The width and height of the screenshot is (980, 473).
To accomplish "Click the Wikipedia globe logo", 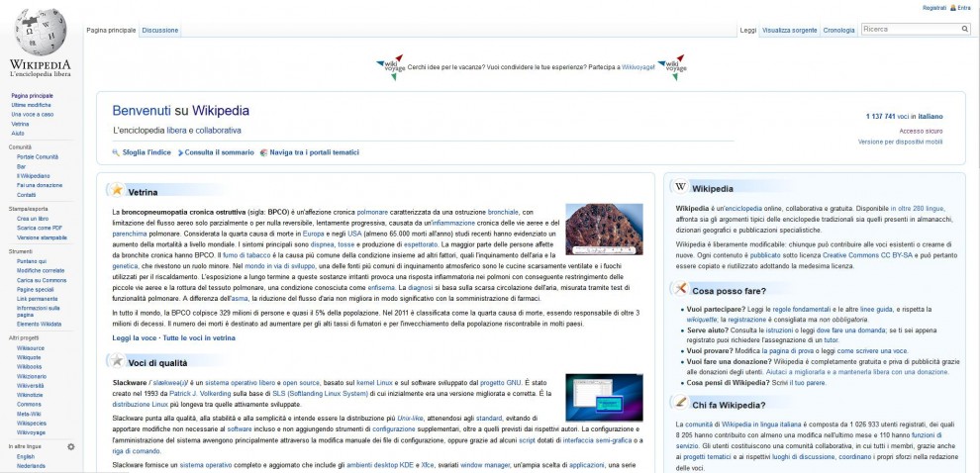I will 40,32.
